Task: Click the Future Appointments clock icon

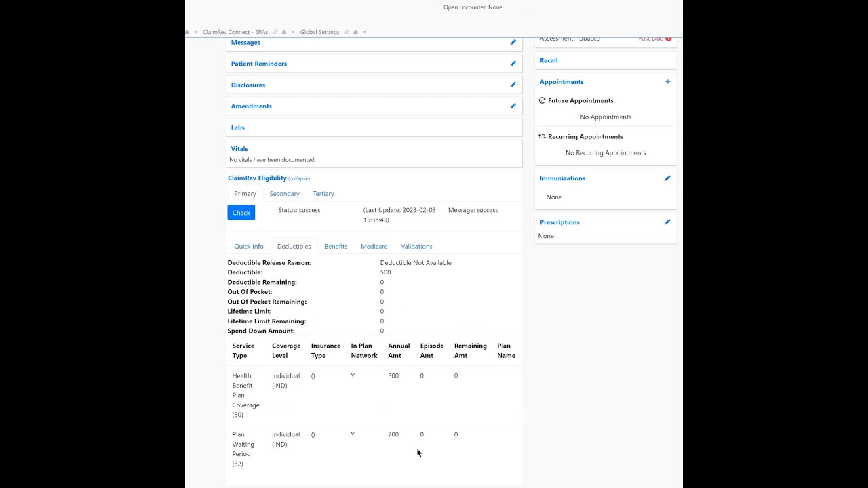Action: (542, 100)
